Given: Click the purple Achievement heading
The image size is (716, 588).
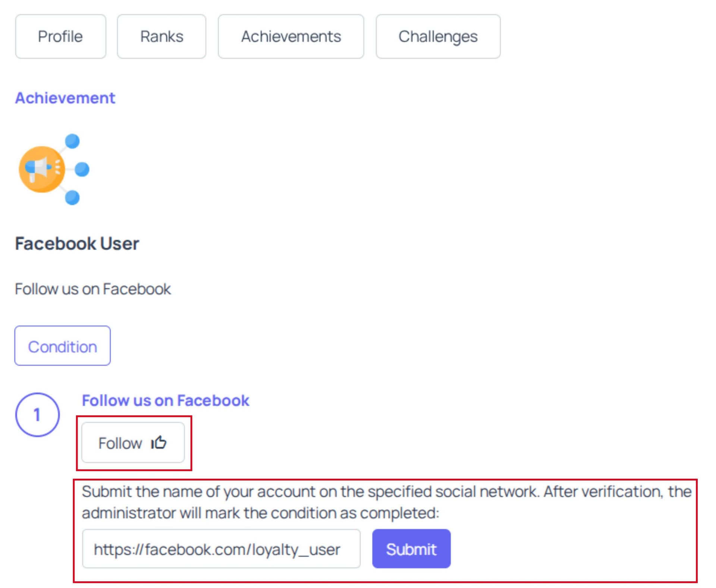Looking at the screenshot, I should coord(65,98).
